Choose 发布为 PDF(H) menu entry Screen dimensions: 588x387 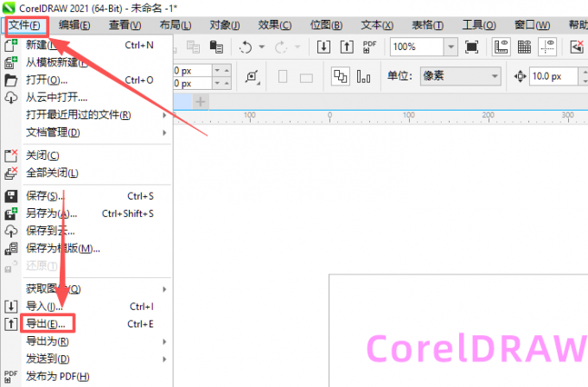tap(88, 377)
